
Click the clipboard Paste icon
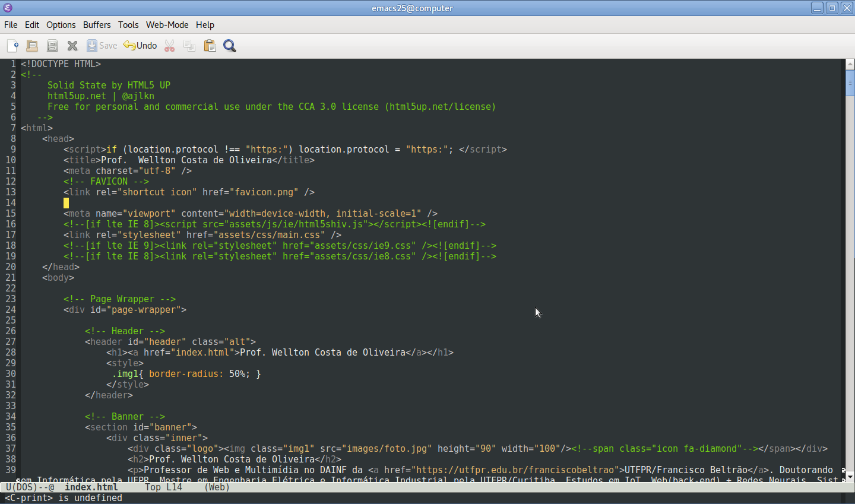point(210,46)
